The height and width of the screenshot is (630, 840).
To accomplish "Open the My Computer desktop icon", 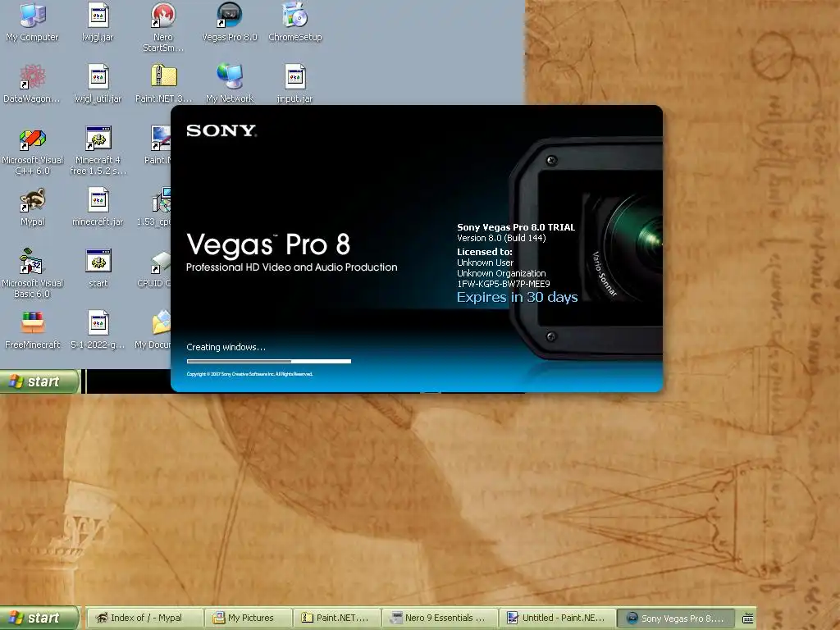I will tap(32, 21).
